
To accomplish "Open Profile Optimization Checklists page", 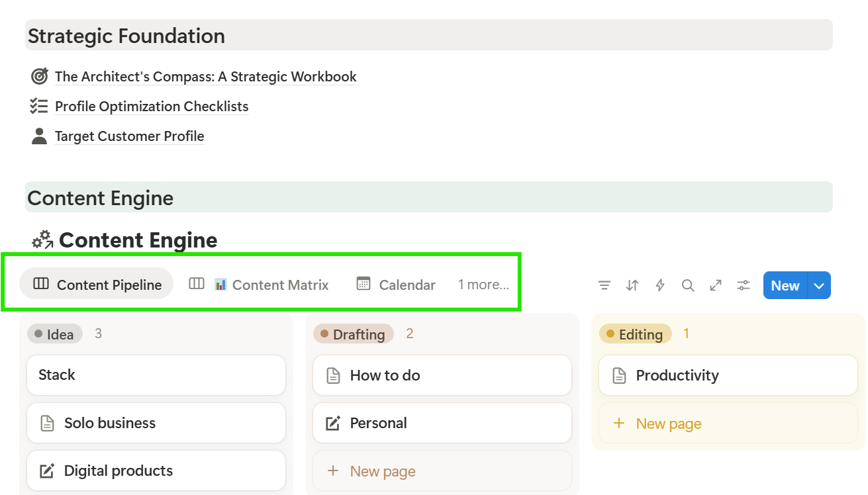I will (x=152, y=107).
